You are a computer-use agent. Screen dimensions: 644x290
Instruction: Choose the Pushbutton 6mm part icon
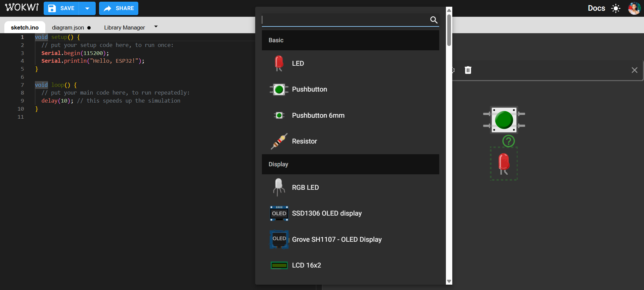279,115
